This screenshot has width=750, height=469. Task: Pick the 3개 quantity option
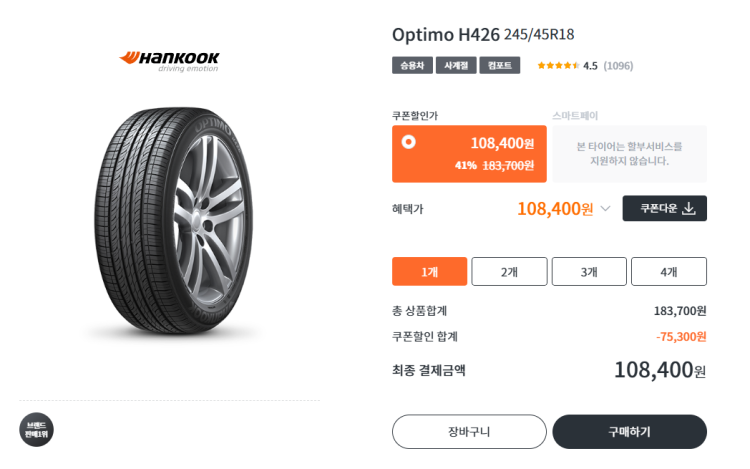(589, 272)
